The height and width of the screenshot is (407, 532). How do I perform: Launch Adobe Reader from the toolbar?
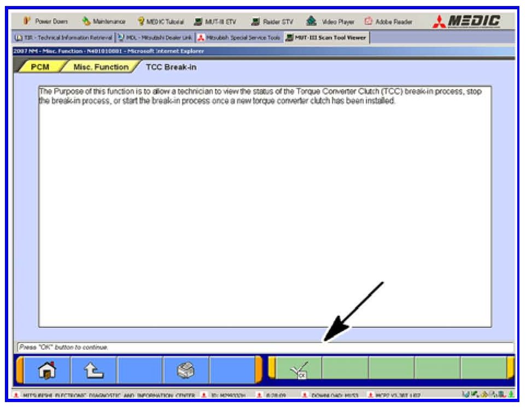(x=388, y=22)
